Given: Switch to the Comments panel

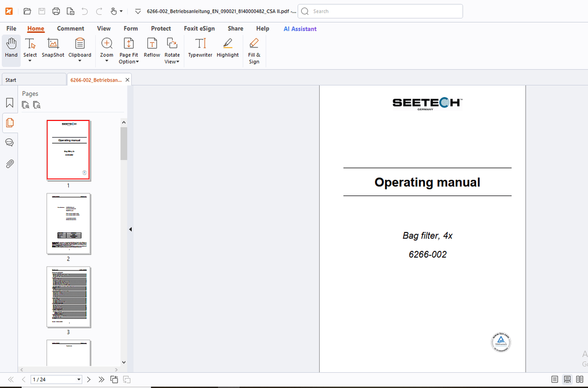Looking at the screenshot, I should tap(9, 142).
